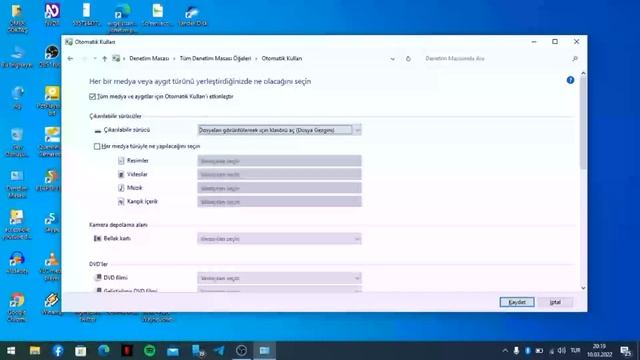Go to Denetim Masası in the breadcrumb
The width and height of the screenshot is (640, 360).
pos(149,58)
